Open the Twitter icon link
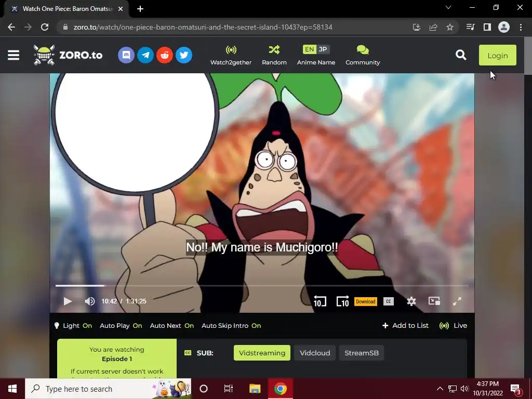 [184, 55]
